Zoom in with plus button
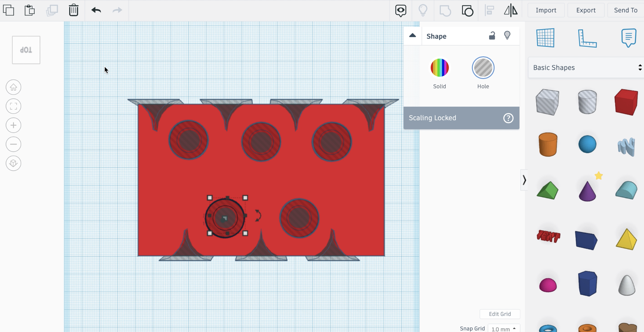This screenshot has height=332, width=644. [13, 125]
